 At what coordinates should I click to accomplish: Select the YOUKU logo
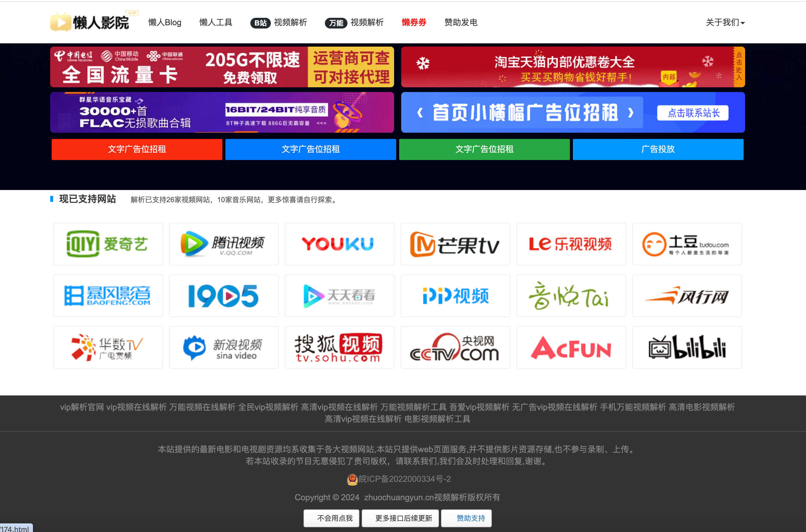(339, 244)
